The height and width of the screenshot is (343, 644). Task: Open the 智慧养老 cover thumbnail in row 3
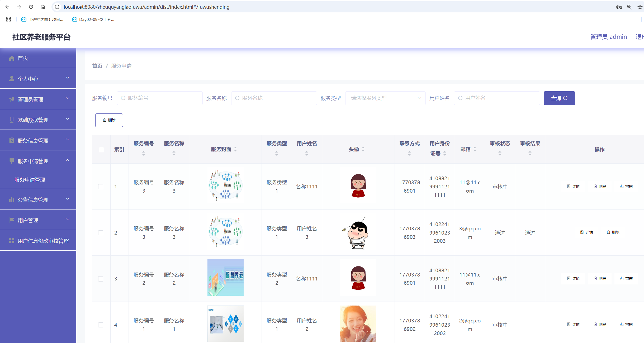[225, 278]
